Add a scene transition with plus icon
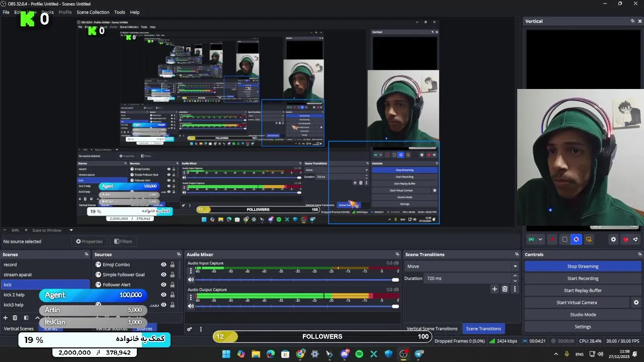The width and height of the screenshot is (644, 362). point(495,289)
